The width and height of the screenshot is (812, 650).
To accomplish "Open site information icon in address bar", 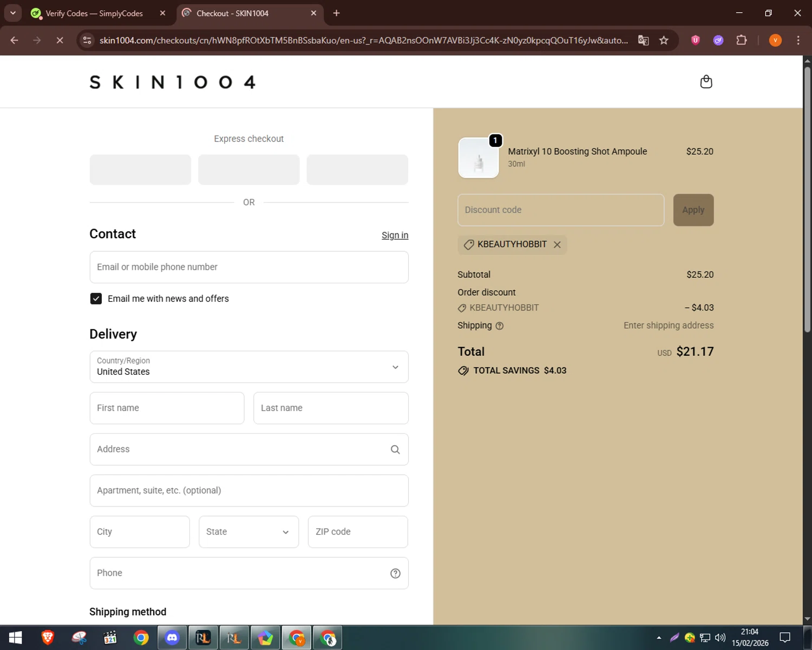I will [87, 40].
